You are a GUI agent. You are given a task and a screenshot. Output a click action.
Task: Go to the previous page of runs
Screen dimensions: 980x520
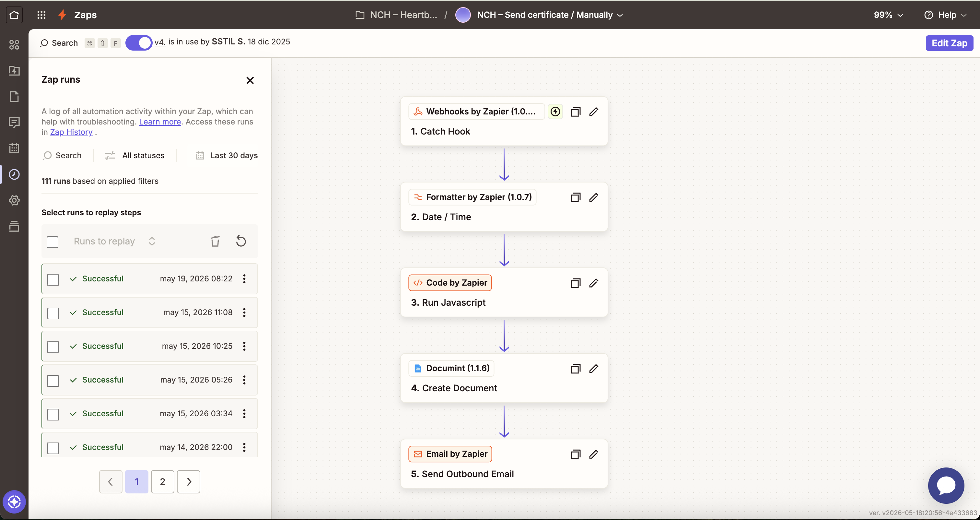click(111, 481)
